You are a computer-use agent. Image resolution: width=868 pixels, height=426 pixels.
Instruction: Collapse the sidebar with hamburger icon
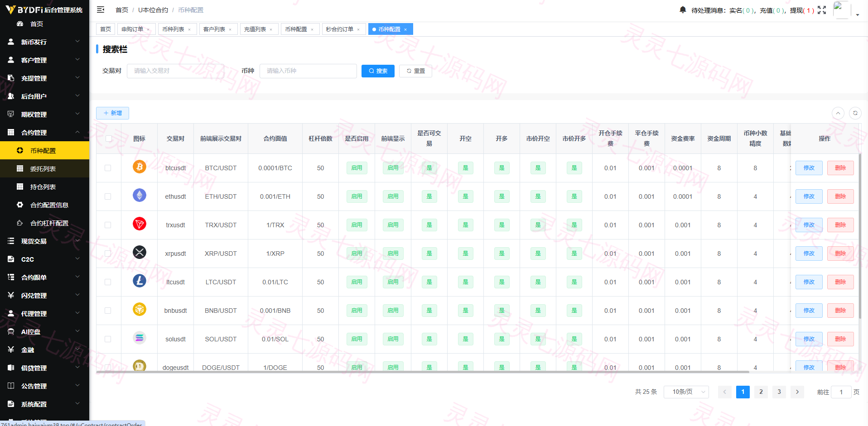(101, 10)
